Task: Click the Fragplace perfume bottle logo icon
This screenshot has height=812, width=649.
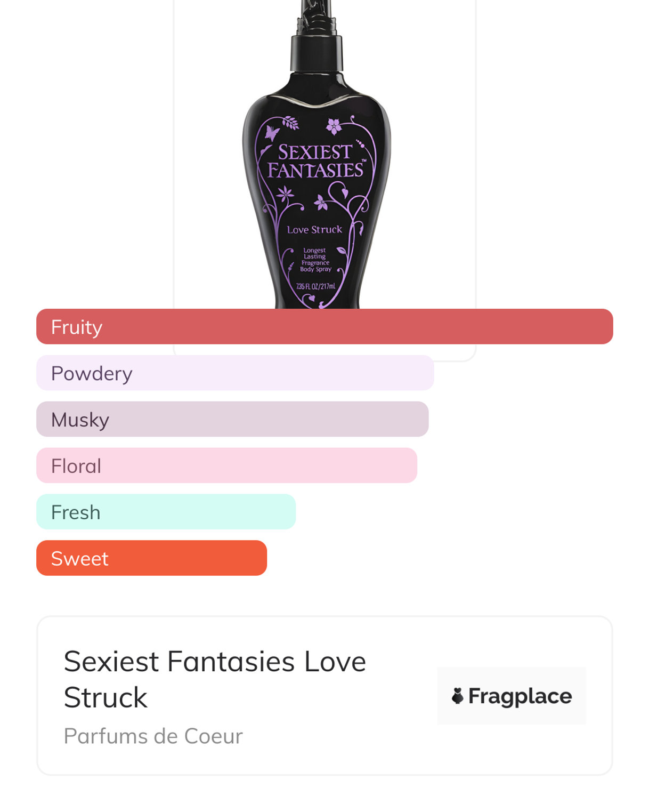Action: tap(457, 696)
